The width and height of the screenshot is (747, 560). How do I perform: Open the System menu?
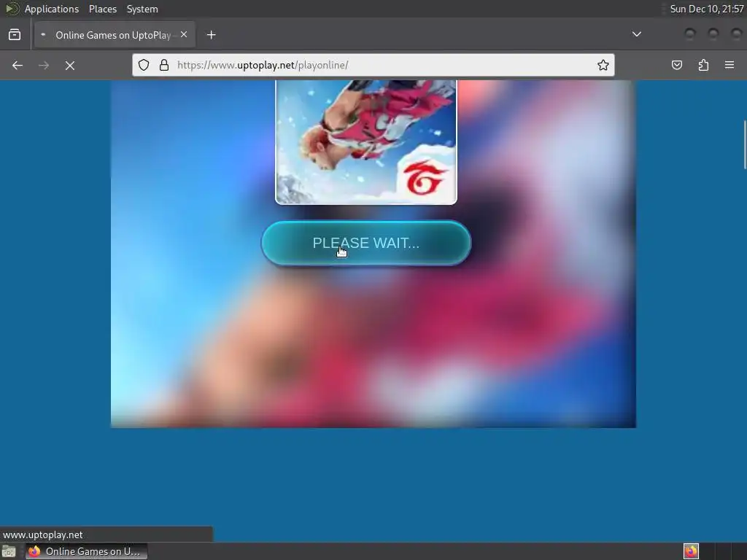(x=142, y=9)
